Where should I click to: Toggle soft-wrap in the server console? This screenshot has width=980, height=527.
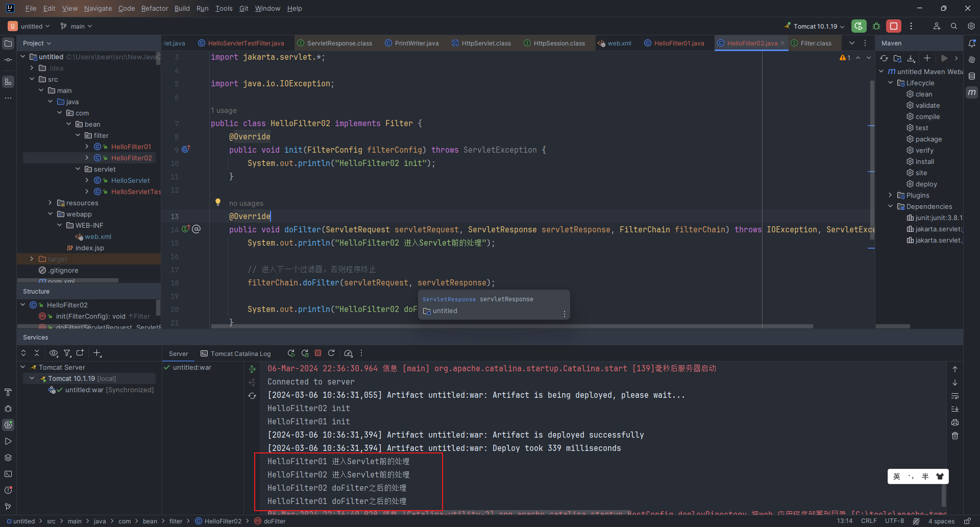955,396
